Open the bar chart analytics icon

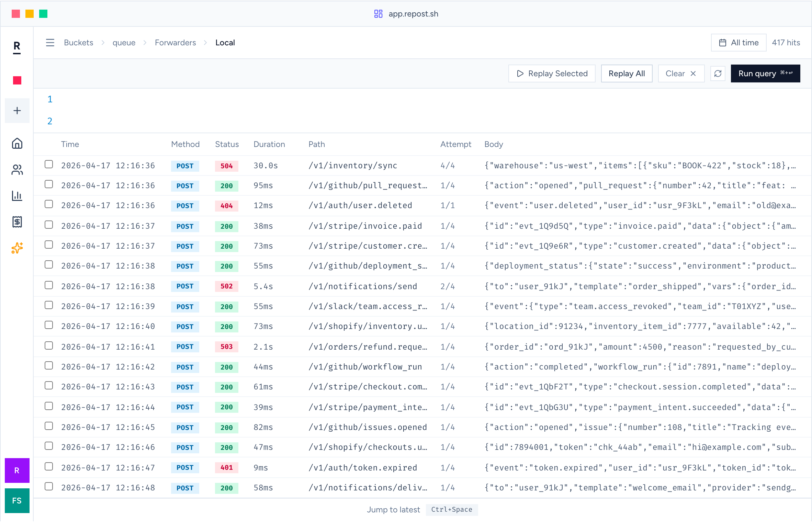point(17,196)
